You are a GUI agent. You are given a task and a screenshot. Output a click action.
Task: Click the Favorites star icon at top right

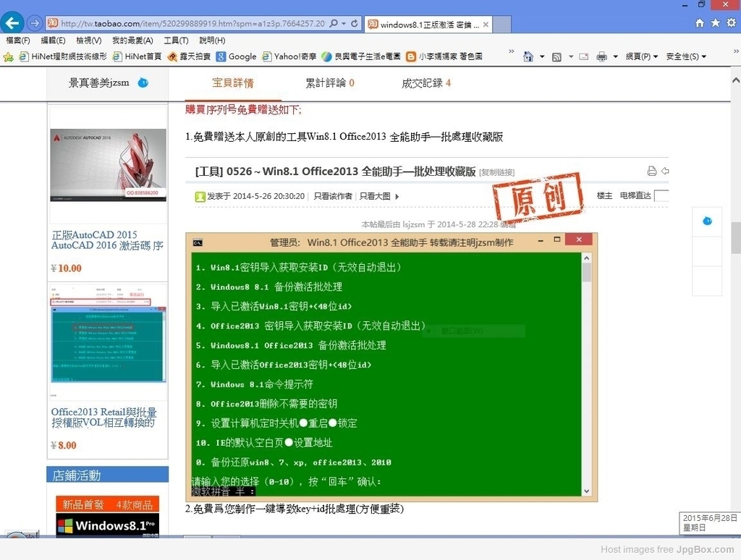coord(715,23)
